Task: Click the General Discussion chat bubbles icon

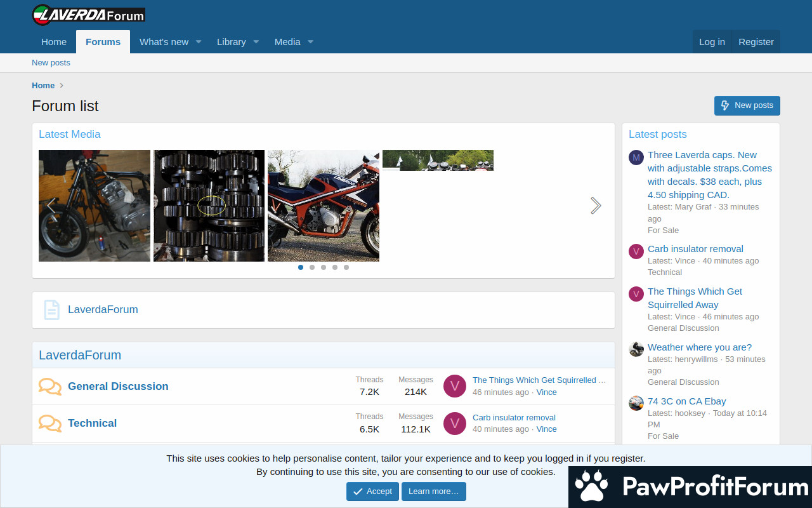Action: 50,387
